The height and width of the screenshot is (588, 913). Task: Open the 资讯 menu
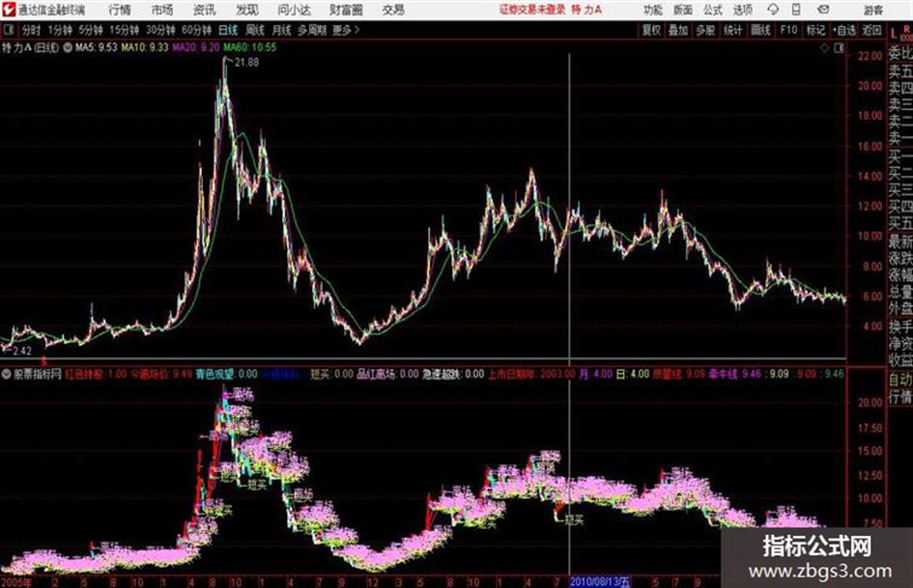(x=205, y=10)
